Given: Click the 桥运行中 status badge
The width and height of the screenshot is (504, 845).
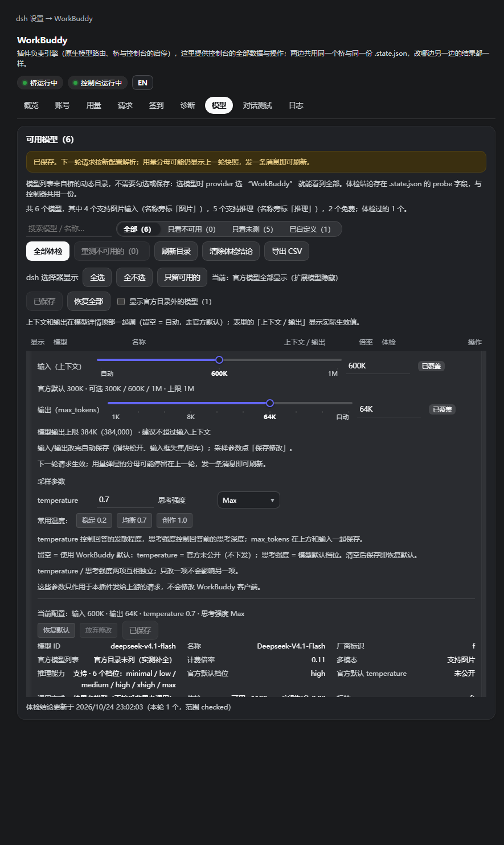Looking at the screenshot, I should [40, 83].
